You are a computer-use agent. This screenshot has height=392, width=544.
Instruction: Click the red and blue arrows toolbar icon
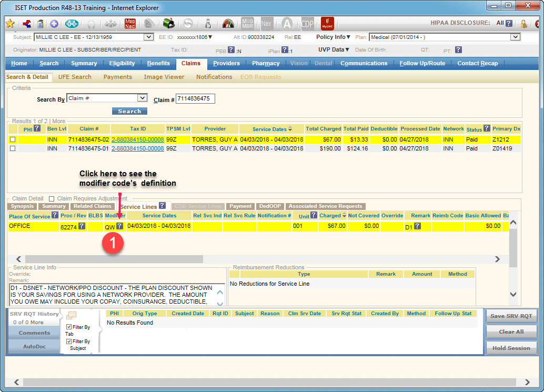27,24
